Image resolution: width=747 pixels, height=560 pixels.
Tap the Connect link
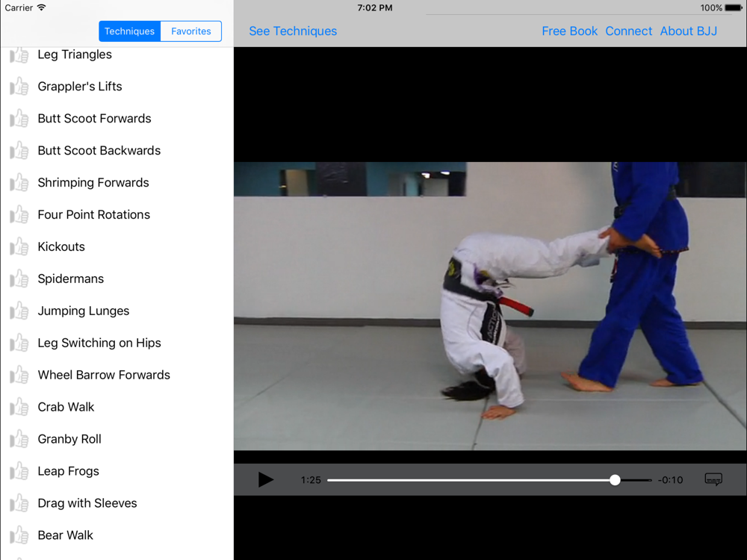click(x=628, y=31)
